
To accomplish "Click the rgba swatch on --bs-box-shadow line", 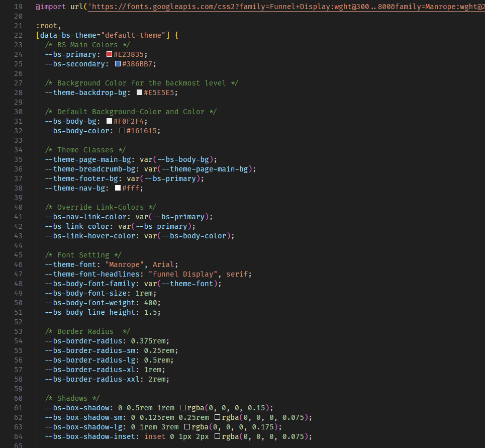I will coord(183,408).
